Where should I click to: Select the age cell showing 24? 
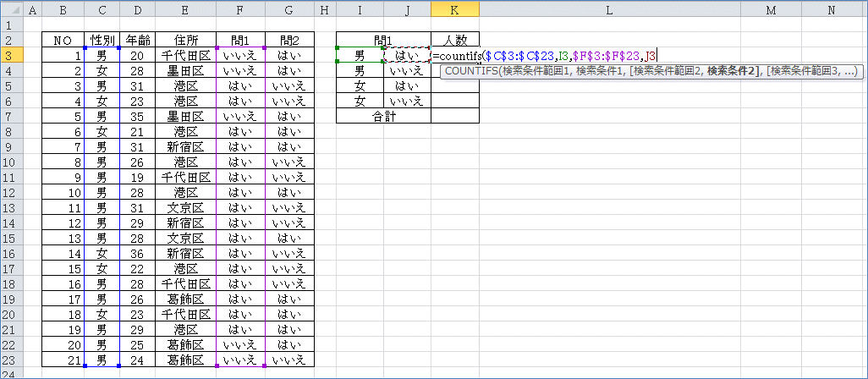[137, 360]
